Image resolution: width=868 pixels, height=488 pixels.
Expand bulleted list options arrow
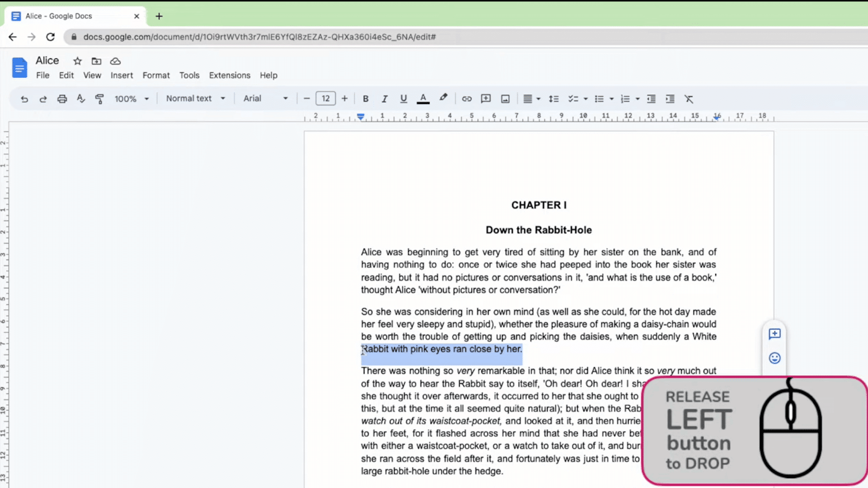tap(611, 99)
